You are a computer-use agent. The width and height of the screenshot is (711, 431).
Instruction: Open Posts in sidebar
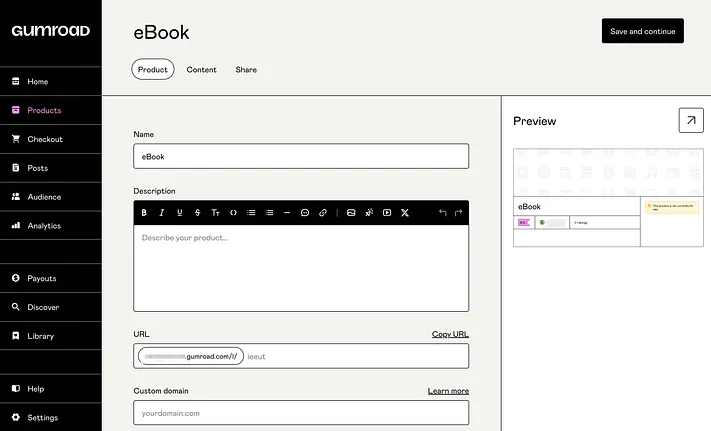coord(51,168)
